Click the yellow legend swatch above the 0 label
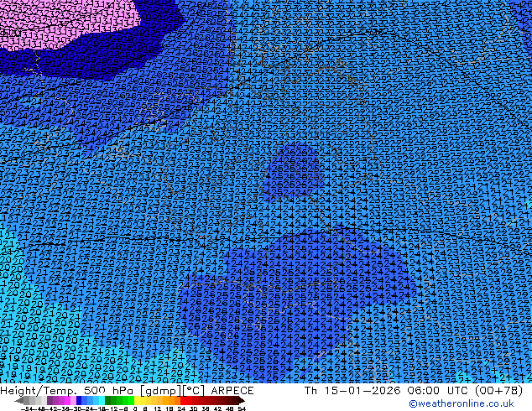Viewport: 532px width, 411px height. [137, 400]
